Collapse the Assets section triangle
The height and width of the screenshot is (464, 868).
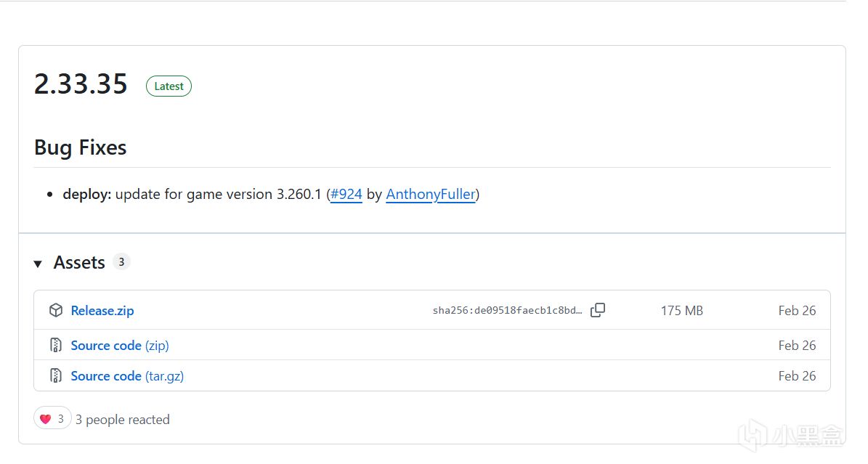pos(38,264)
